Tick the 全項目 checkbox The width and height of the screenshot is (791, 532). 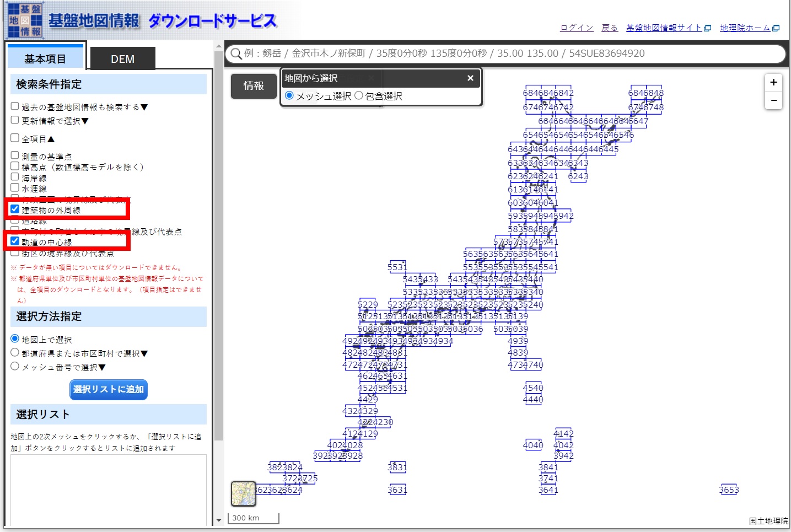tap(15, 138)
